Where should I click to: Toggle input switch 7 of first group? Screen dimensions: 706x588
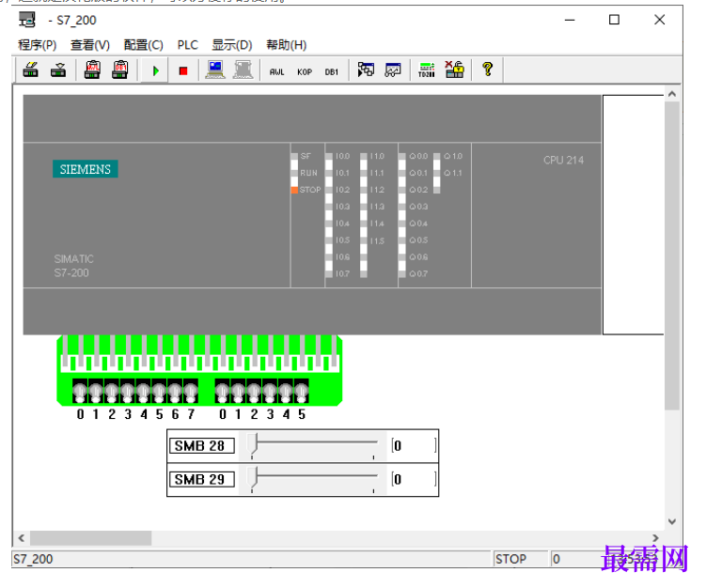click(x=191, y=391)
